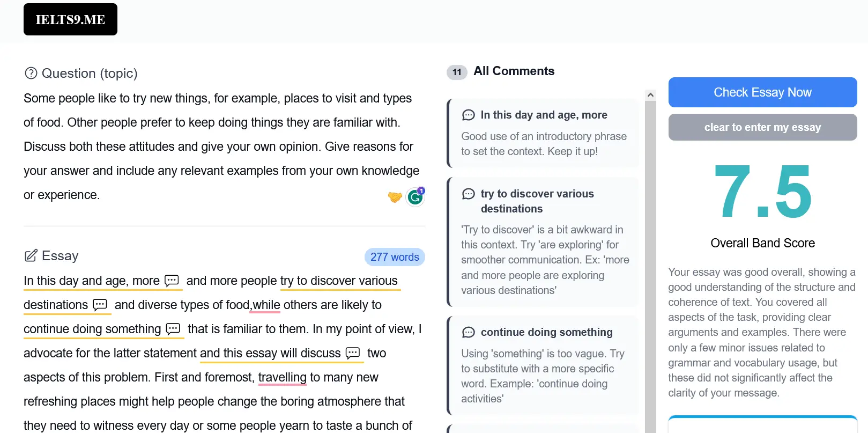Click the question mark icon beside Question (topic)
This screenshot has width=868, height=433.
[31, 73]
